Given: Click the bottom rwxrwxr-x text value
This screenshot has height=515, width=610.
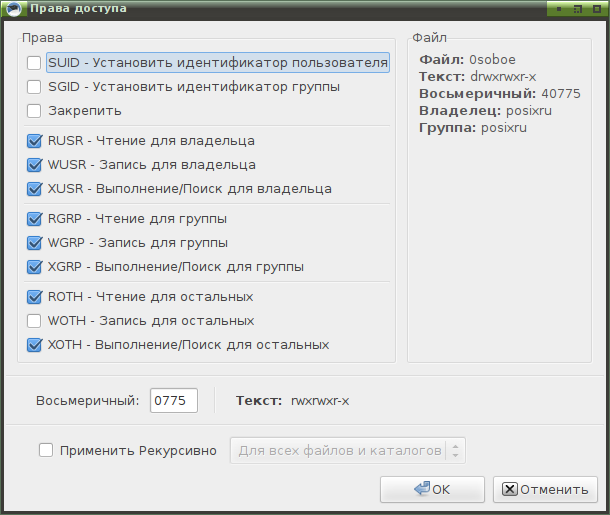Looking at the screenshot, I should [x=320, y=401].
